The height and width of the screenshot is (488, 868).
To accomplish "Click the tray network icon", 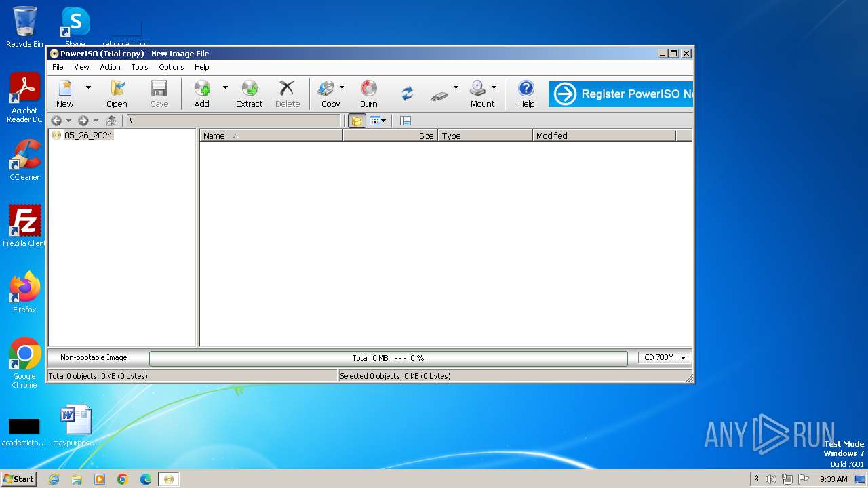I will (x=787, y=479).
